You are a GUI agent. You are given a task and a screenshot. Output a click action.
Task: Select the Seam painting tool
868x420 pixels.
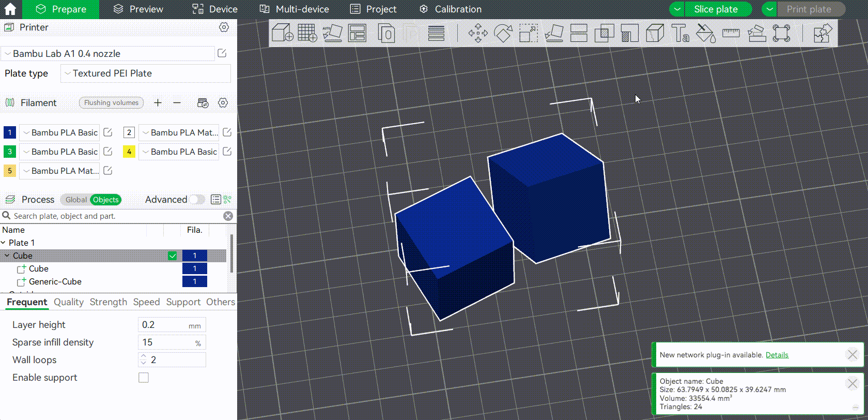[x=655, y=33]
